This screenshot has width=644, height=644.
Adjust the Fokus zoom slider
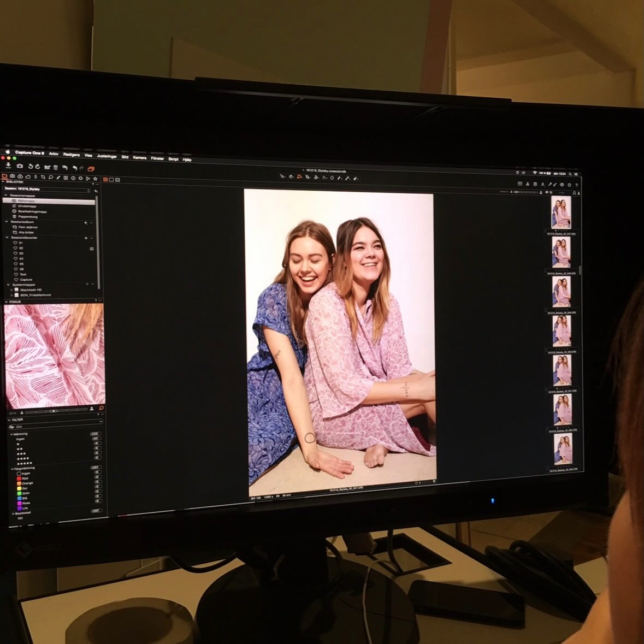tap(53, 410)
